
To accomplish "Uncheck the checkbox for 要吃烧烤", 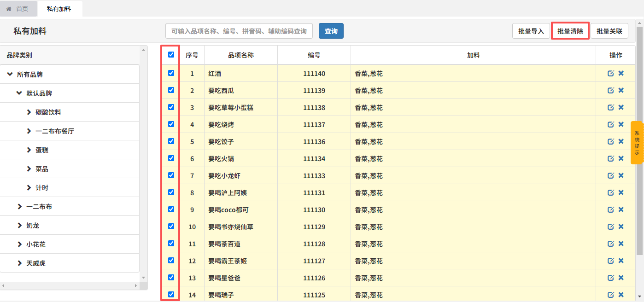I will click(171, 124).
